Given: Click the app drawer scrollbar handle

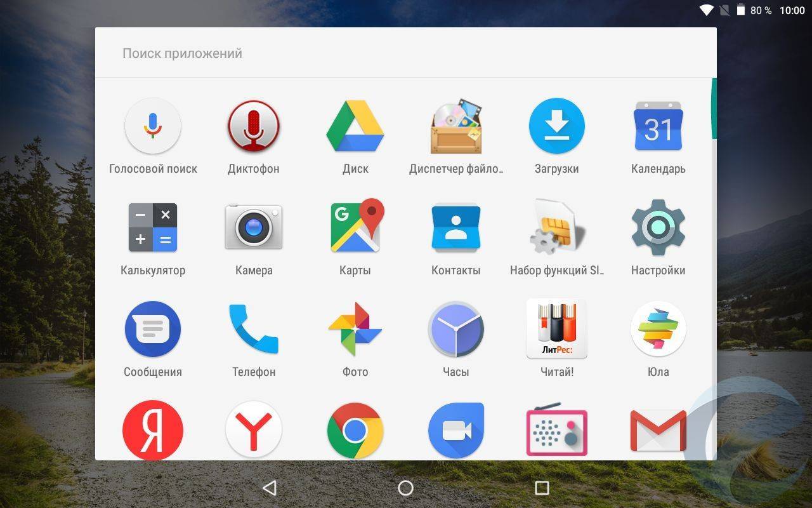Looking at the screenshot, I should click(x=714, y=108).
